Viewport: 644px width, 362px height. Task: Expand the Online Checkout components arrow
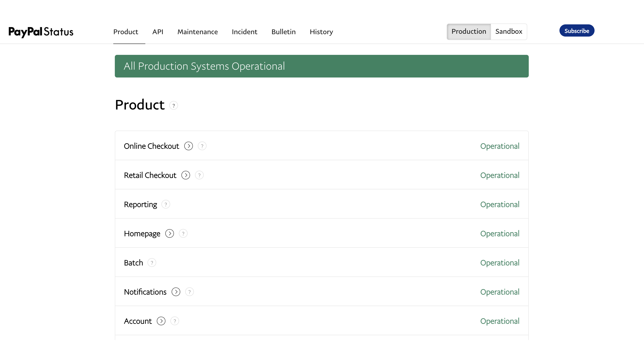point(188,146)
